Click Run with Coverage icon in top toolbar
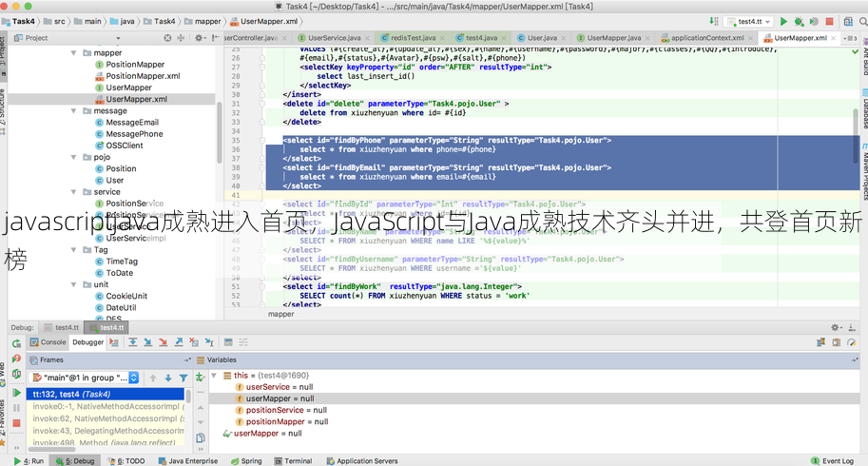This screenshot has height=466, width=868. click(814, 22)
